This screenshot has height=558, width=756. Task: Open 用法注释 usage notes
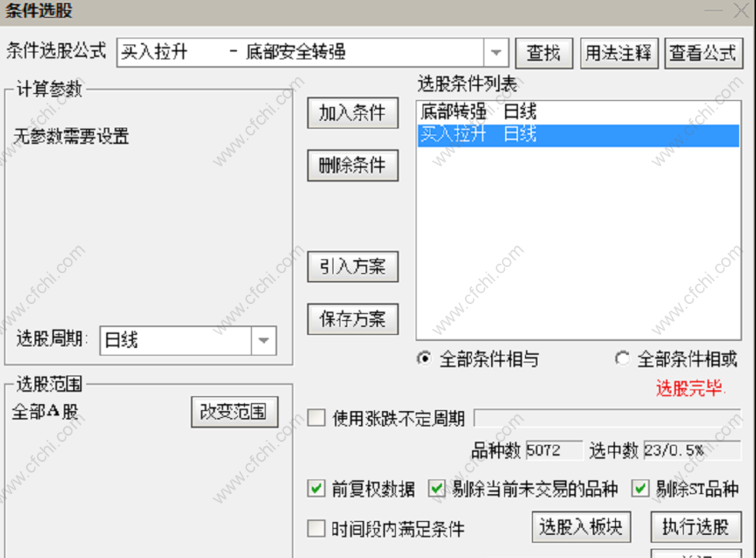click(619, 53)
